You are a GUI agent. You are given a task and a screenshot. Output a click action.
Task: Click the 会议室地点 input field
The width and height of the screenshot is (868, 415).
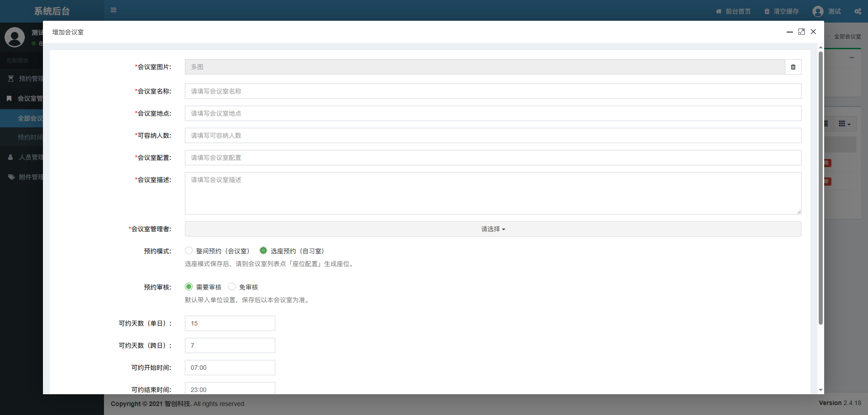tap(493, 113)
